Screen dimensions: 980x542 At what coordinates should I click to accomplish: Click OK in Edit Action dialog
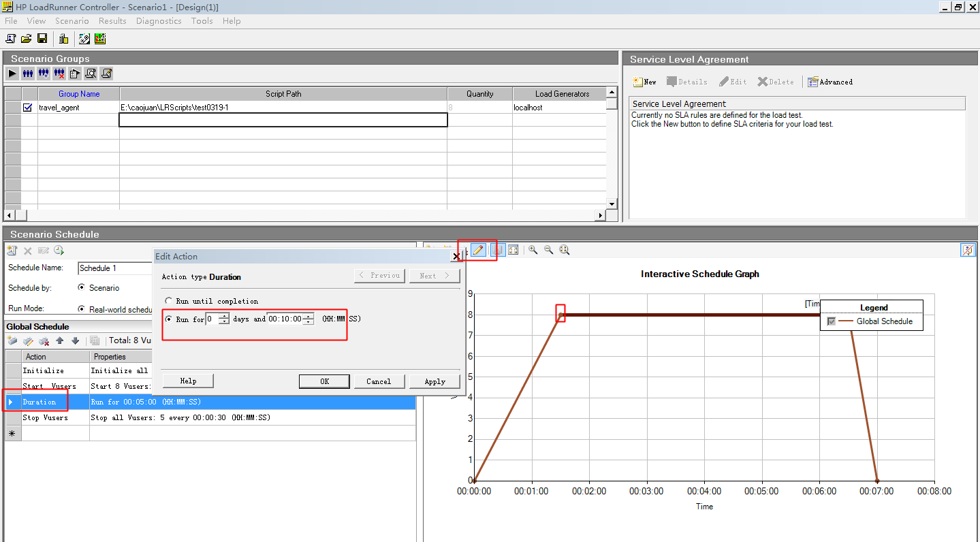pos(324,381)
